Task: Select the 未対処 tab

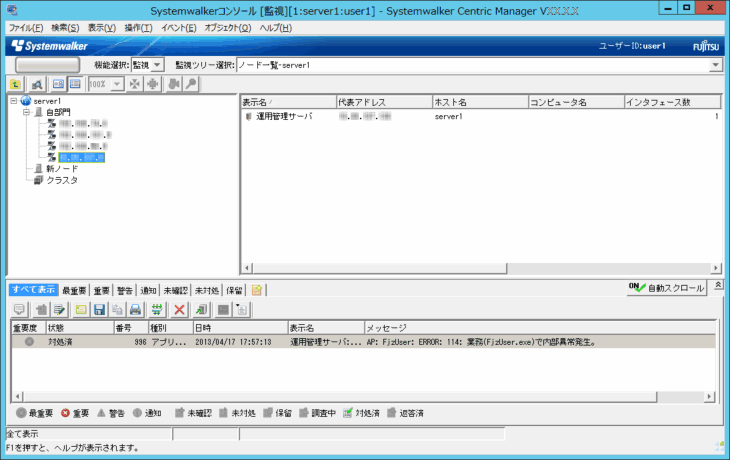Action: pyautogui.click(x=207, y=291)
